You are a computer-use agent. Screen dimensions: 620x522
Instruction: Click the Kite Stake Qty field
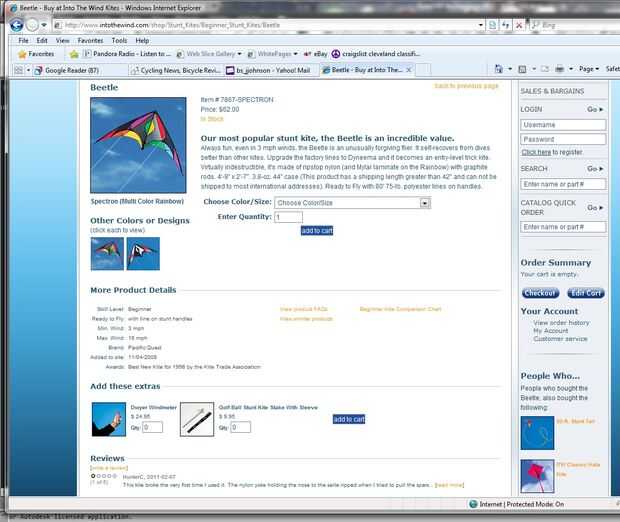coord(240,427)
